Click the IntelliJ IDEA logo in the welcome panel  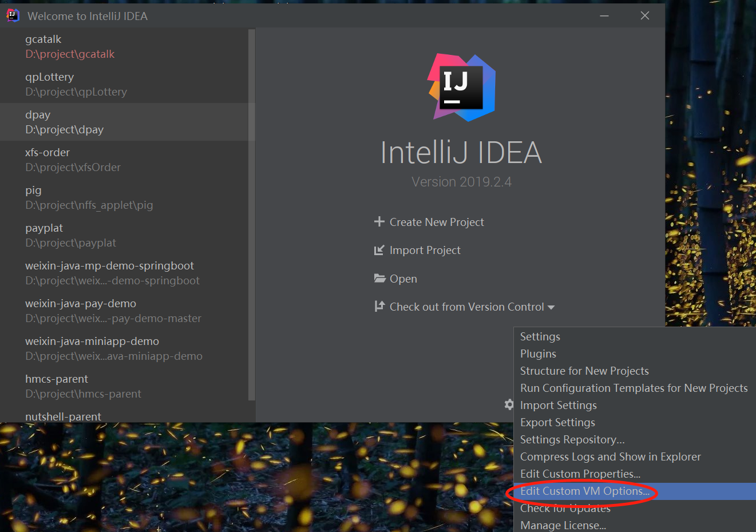[x=461, y=88]
